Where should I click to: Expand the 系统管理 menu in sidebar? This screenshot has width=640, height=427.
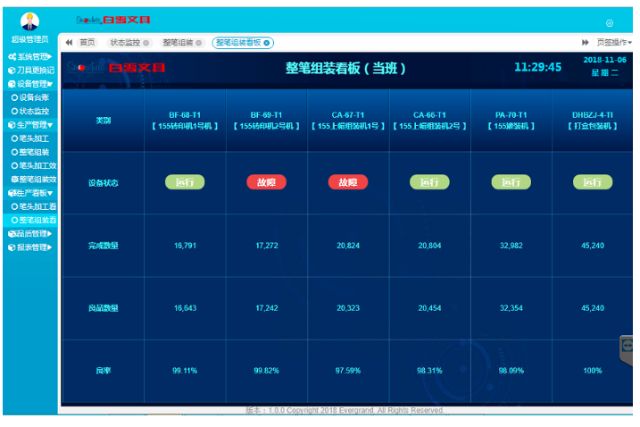pos(30,57)
